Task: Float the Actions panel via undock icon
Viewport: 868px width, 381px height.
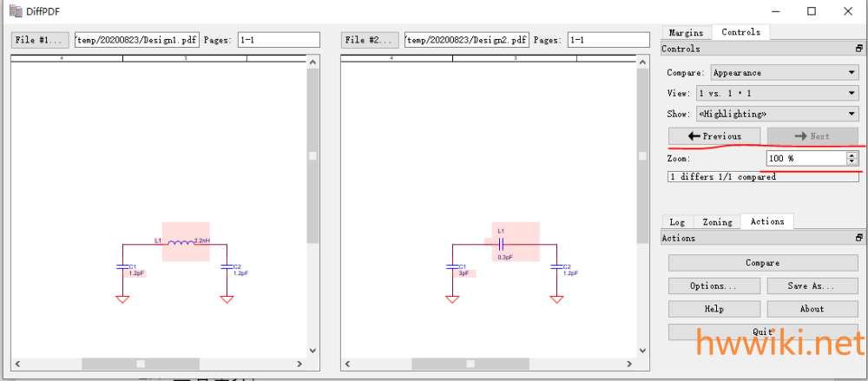Action: pyautogui.click(x=858, y=238)
